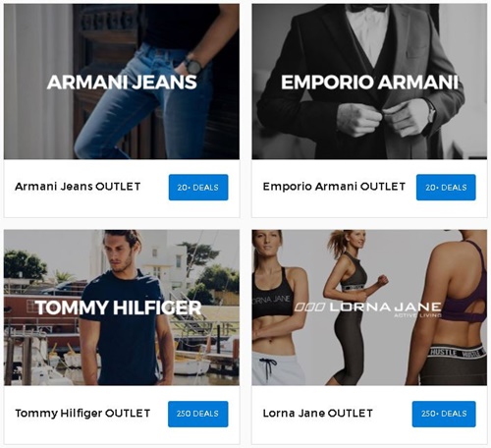This screenshot has height=448, width=491.
Task: Select the Armani Jeans OUTLET title link
Action: coord(78,187)
